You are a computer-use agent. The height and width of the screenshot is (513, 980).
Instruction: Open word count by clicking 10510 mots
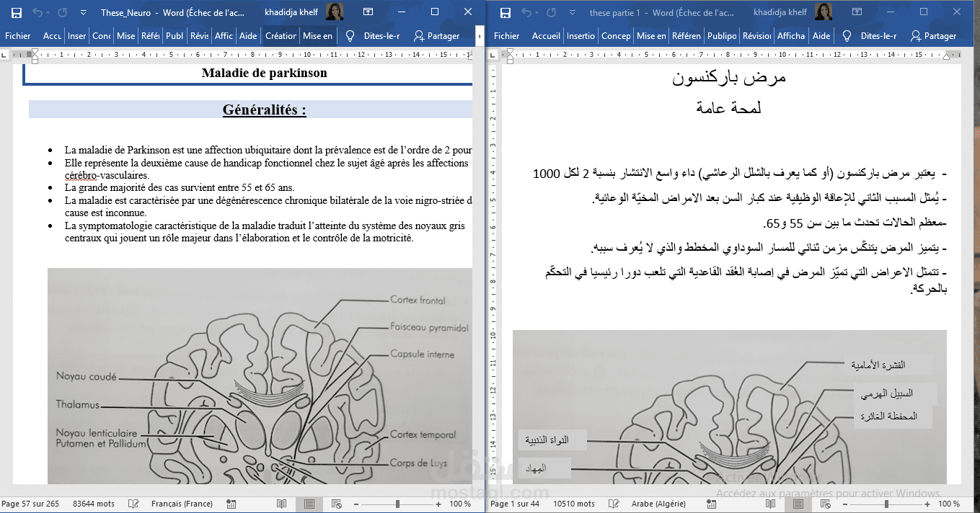(x=574, y=504)
